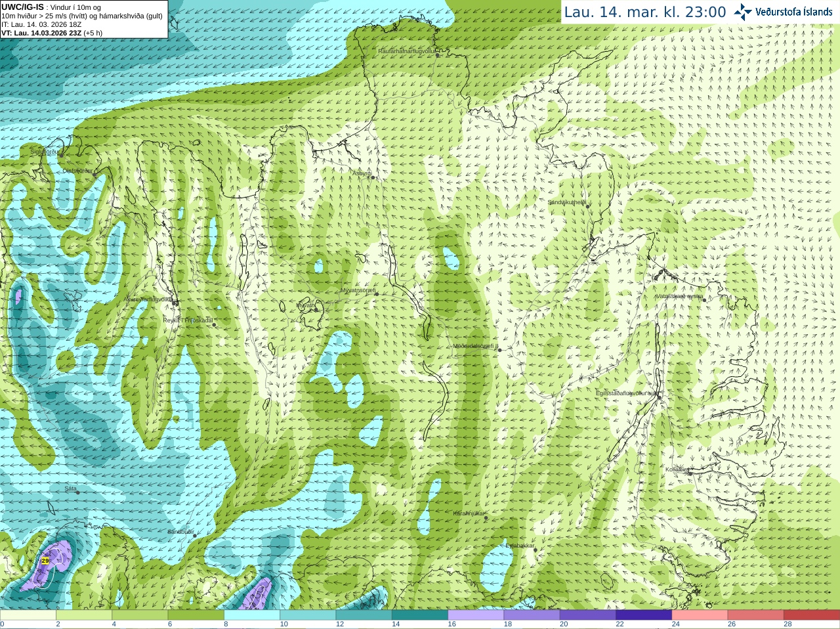Click the Sáta station label
This screenshot has height=629, width=840.
[71, 488]
